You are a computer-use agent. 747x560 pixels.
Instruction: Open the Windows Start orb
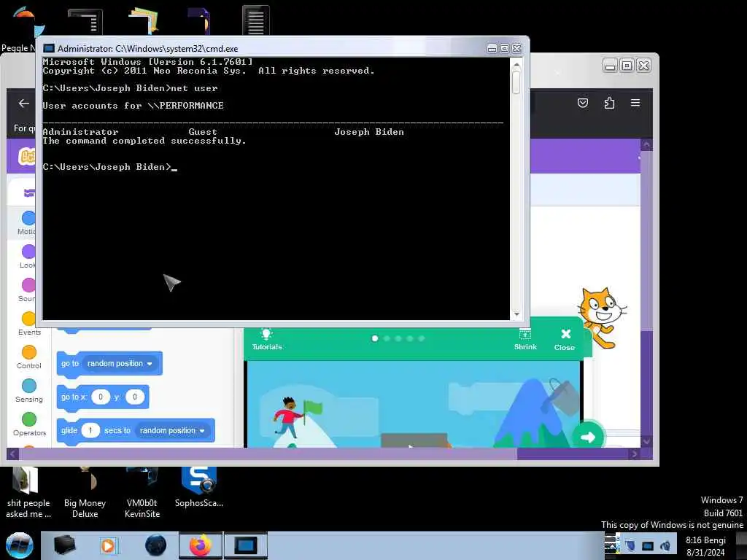19,545
